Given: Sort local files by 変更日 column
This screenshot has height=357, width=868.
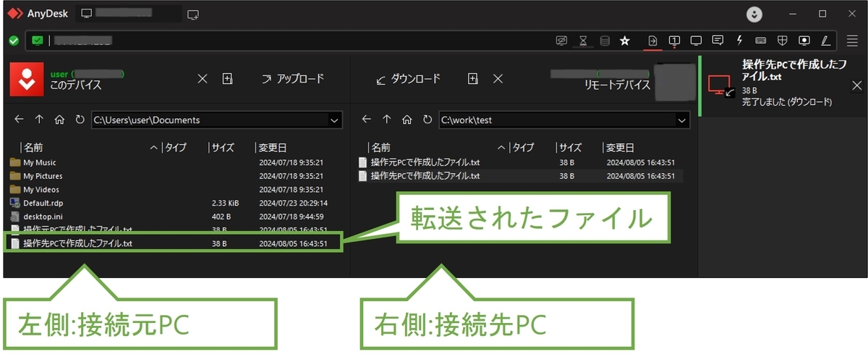Looking at the screenshot, I should pos(274,148).
